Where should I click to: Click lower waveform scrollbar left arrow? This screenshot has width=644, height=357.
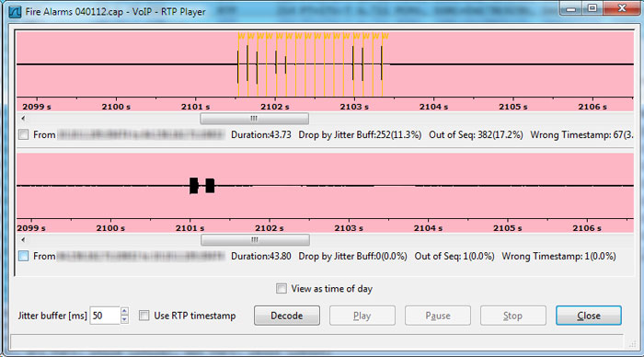(23, 240)
